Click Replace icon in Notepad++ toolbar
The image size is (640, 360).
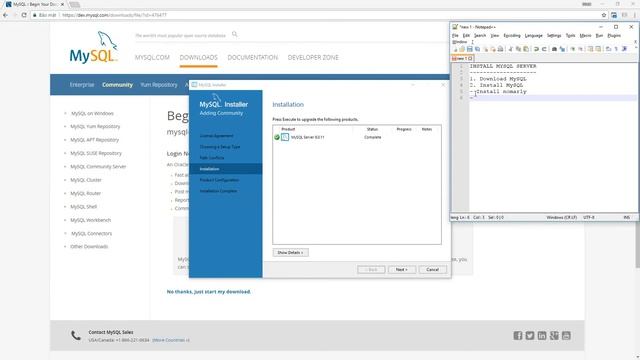click(562, 49)
